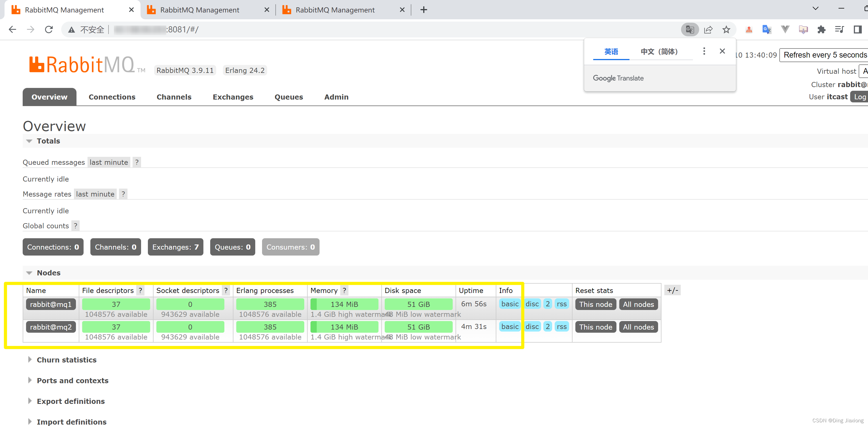Open the translate popup three-dot options

pyautogui.click(x=704, y=51)
